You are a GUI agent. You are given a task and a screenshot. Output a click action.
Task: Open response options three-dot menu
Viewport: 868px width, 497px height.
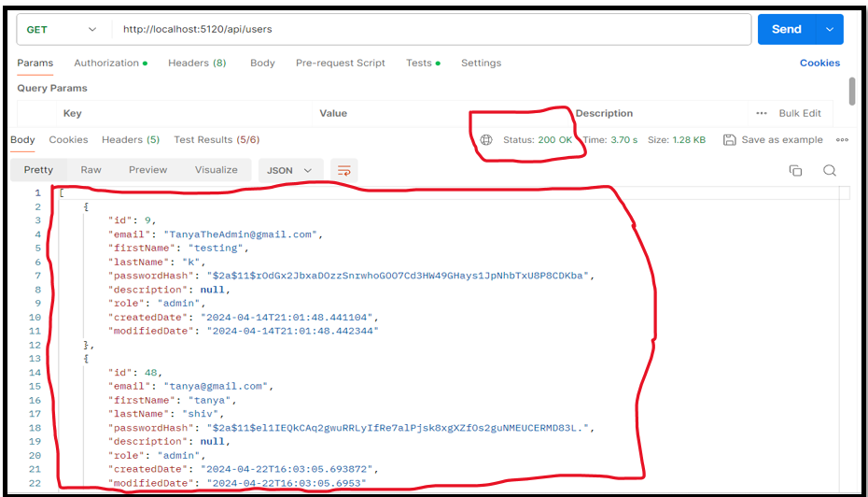(x=842, y=140)
